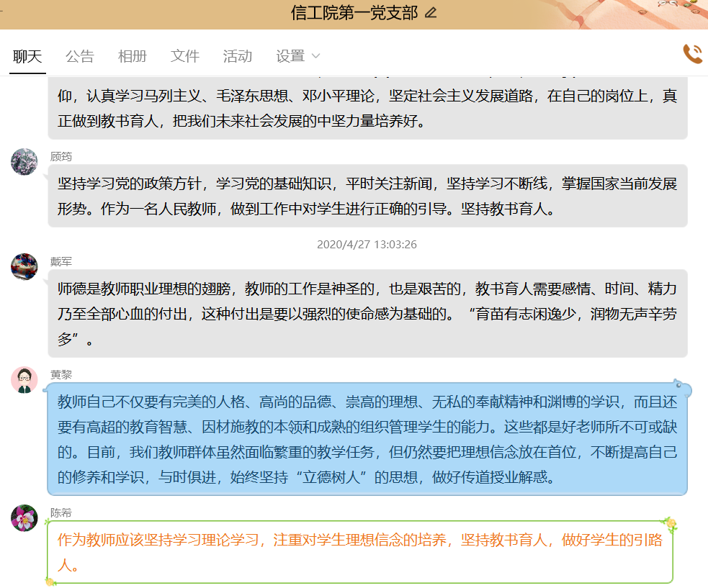The height and width of the screenshot is (588, 708).
Task: Open the 公告 tab
Action: click(x=80, y=56)
